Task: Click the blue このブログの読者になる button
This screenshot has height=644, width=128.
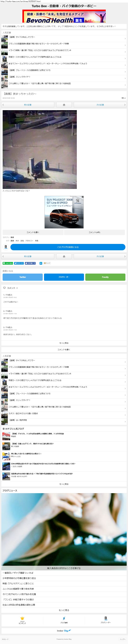Action: coord(68,247)
